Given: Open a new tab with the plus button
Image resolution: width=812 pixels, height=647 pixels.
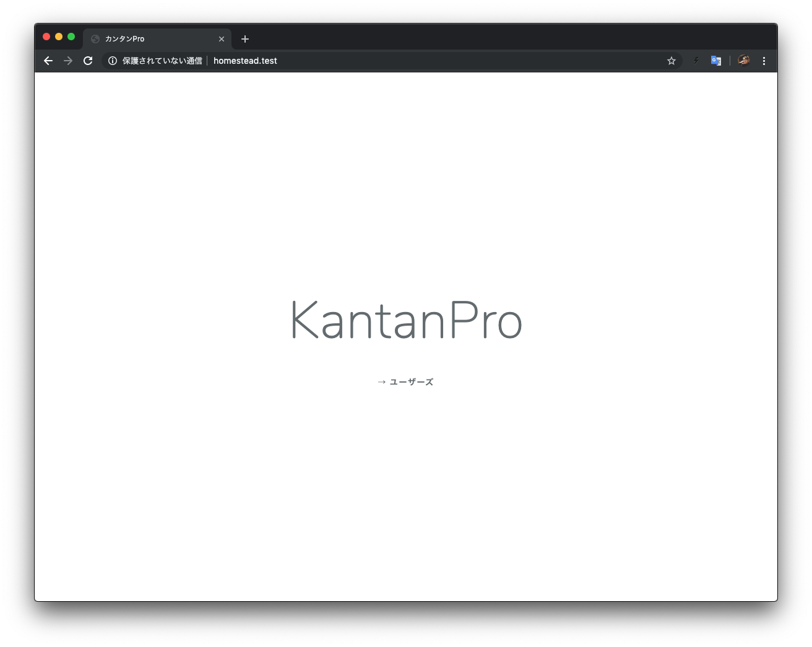Looking at the screenshot, I should (x=245, y=39).
